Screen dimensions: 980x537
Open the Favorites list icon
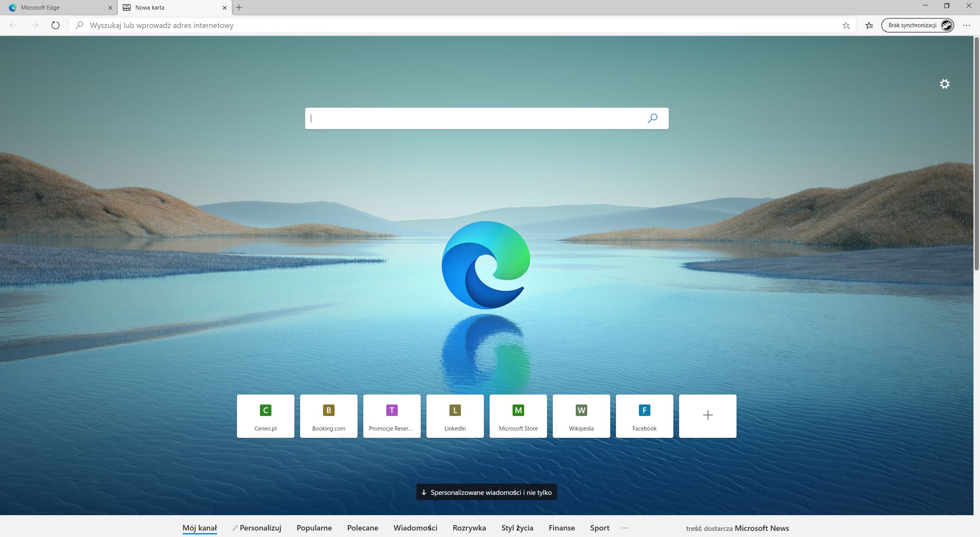(x=869, y=25)
